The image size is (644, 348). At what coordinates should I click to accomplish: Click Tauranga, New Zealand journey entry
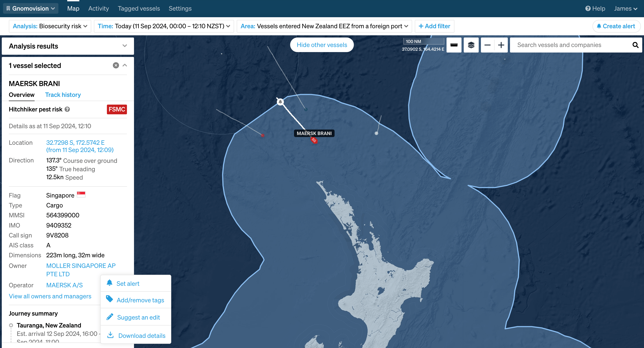pos(49,325)
